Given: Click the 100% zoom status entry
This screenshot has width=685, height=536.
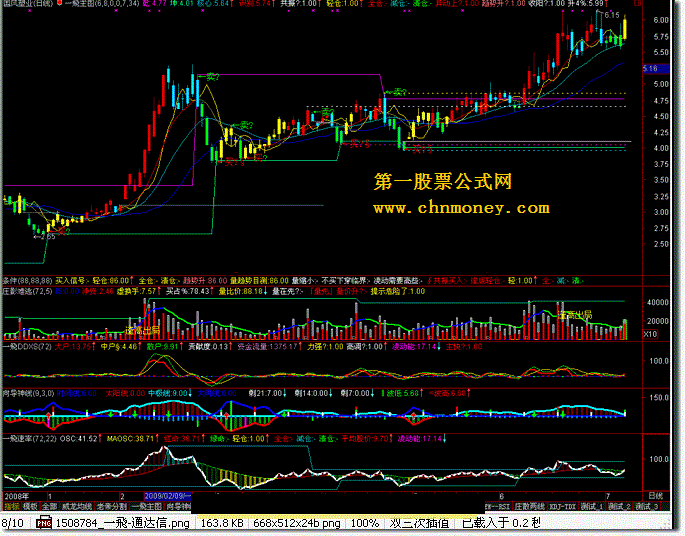Looking at the screenshot, I should click(x=365, y=523).
